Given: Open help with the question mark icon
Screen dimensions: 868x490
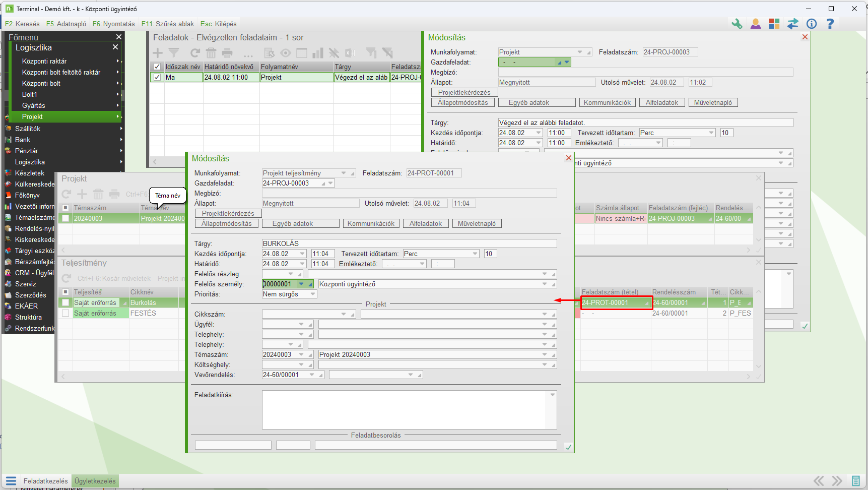Looking at the screenshot, I should coord(830,24).
